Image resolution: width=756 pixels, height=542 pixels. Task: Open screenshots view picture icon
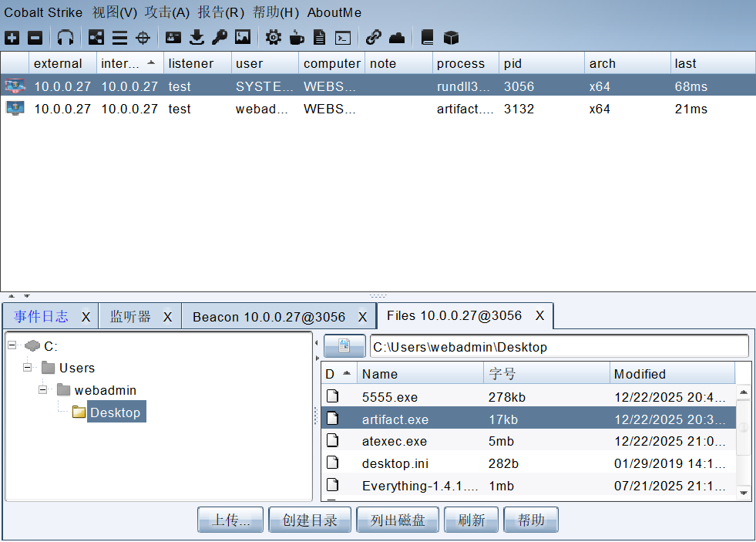coord(243,37)
